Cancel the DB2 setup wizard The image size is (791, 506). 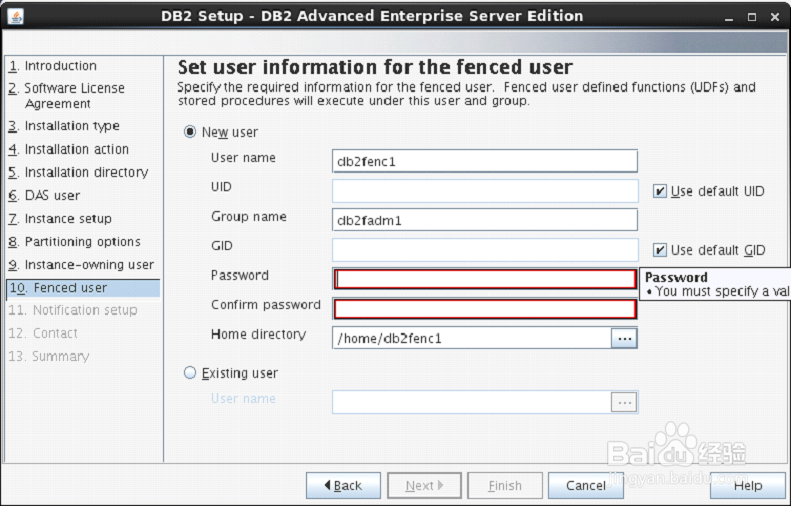[x=586, y=485]
